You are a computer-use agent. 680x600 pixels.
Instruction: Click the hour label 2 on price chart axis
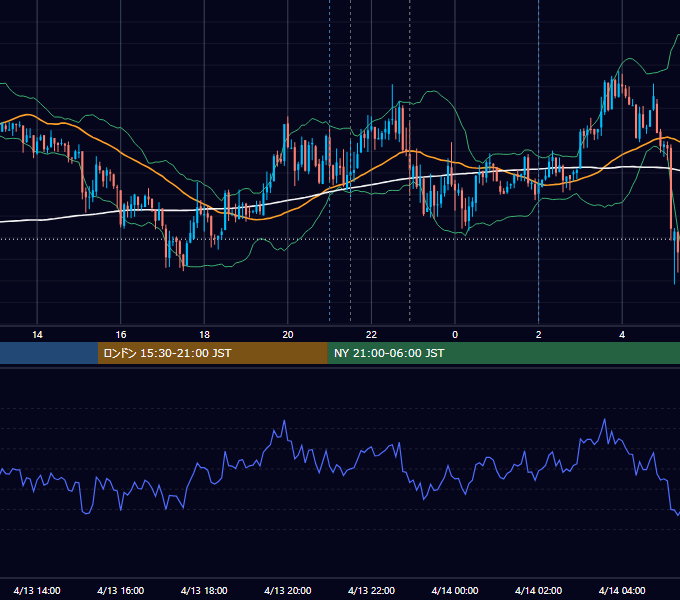(539, 335)
